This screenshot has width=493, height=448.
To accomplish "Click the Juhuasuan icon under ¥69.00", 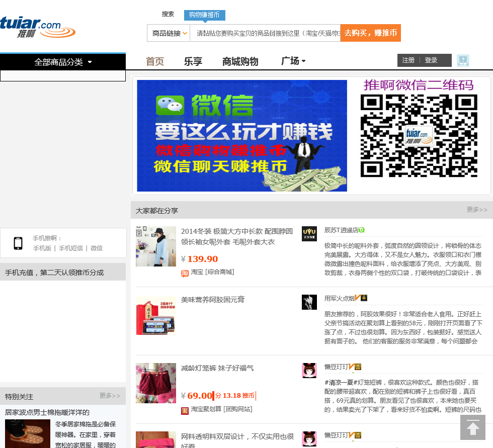I will click(x=185, y=410).
